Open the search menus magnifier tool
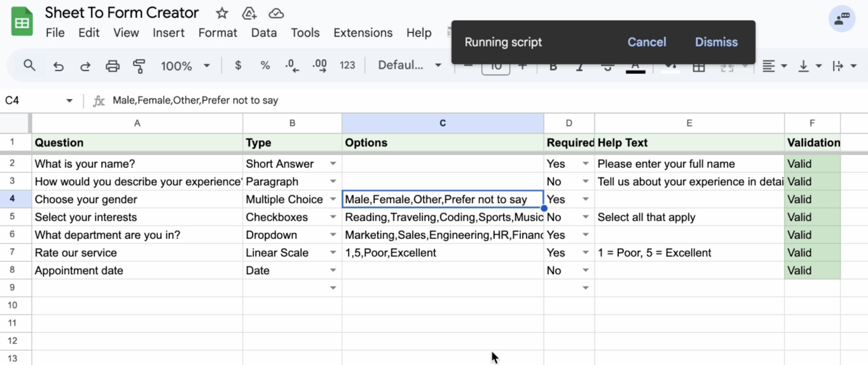Viewport: 868px width, 365px height. (x=29, y=66)
